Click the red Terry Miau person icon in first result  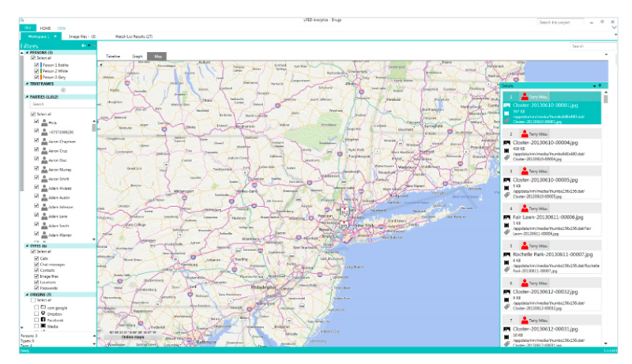[523, 96]
